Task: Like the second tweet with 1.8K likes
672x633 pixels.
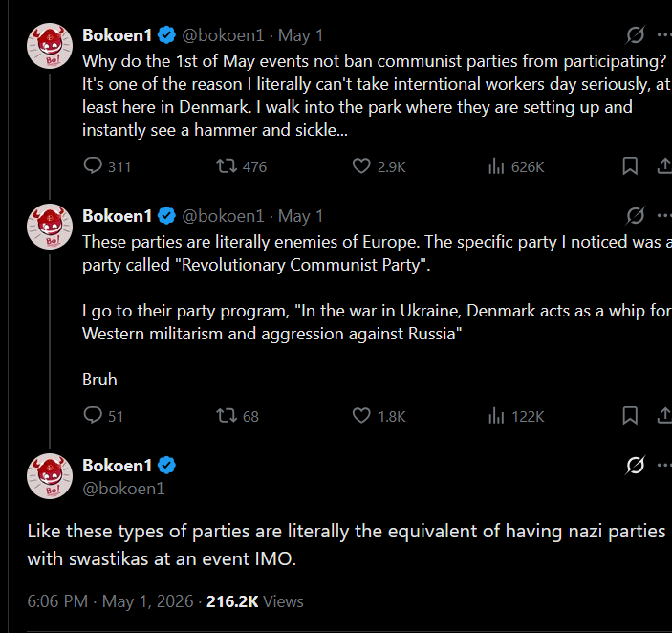Action: (x=379, y=416)
